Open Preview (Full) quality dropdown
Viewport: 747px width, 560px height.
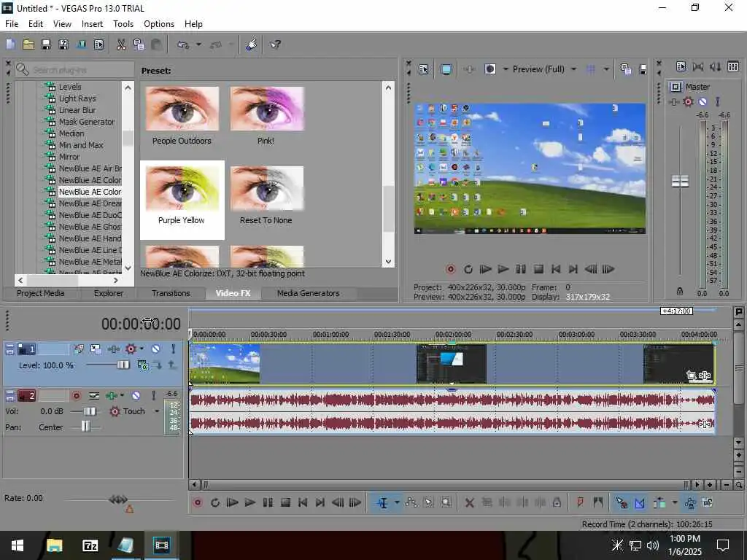click(x=573, y=69)
